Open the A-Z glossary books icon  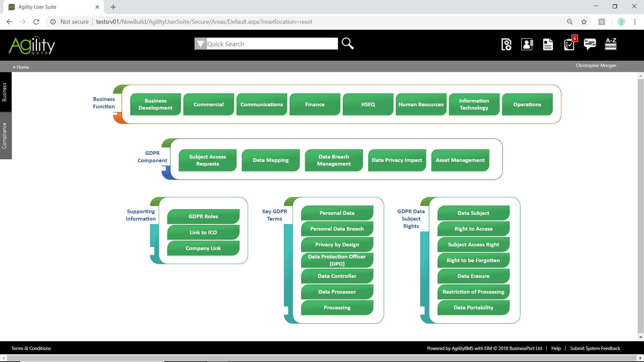pyautogui.click(x=610, y=44)
